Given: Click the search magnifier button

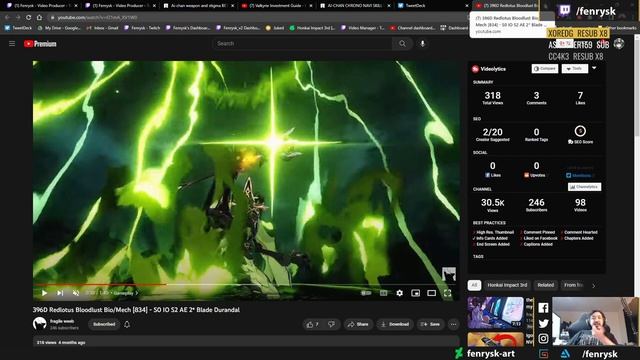Looking at the screenshot, I should pos(402,44).
